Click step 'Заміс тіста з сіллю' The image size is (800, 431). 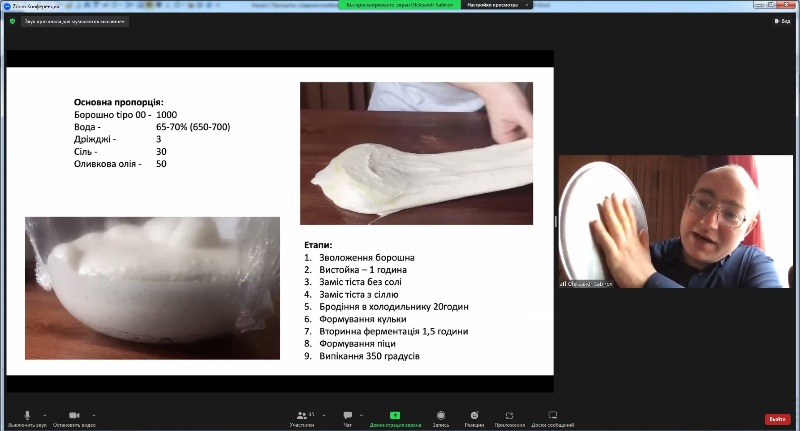pyautogui.click(x=359, y=294)
